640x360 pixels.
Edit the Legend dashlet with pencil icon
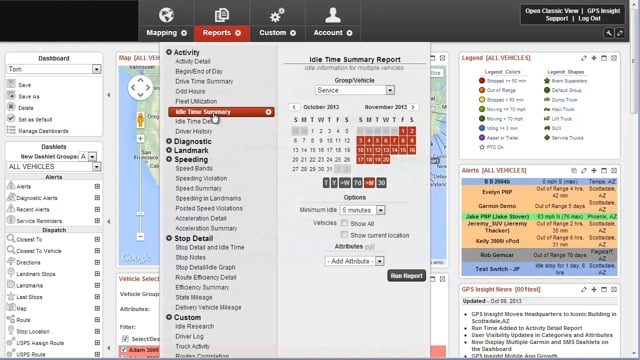(584, 58)
